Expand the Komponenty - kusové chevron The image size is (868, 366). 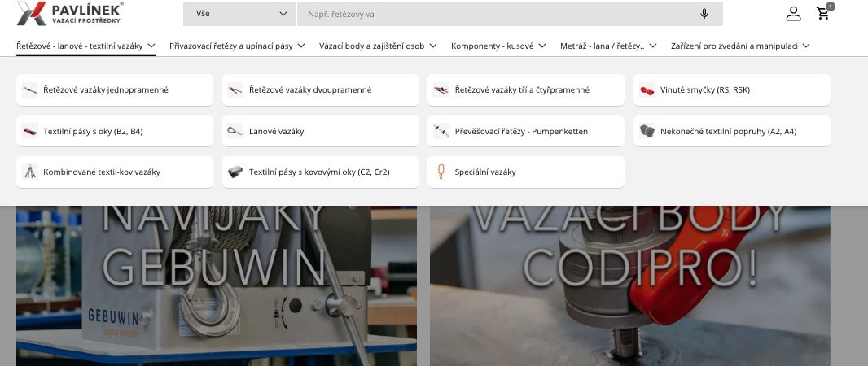[x=542, y=46]
